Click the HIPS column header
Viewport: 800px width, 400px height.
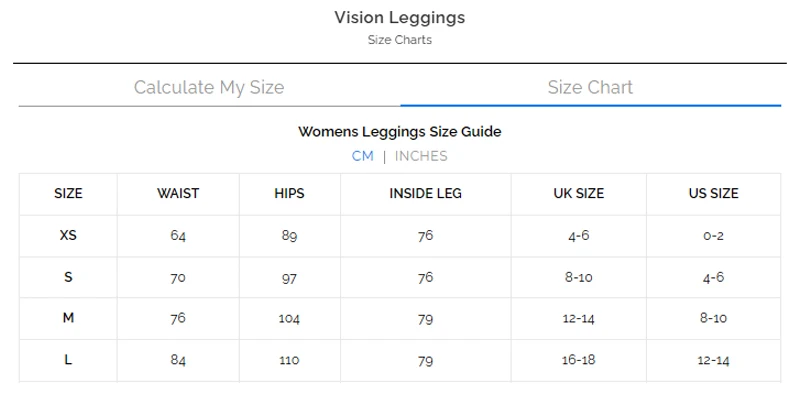click(289, 193)
